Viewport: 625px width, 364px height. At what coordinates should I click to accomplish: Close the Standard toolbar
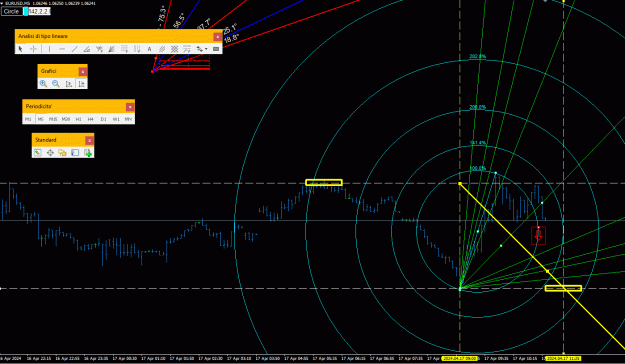pyautogui.click(x=89, y=140)
